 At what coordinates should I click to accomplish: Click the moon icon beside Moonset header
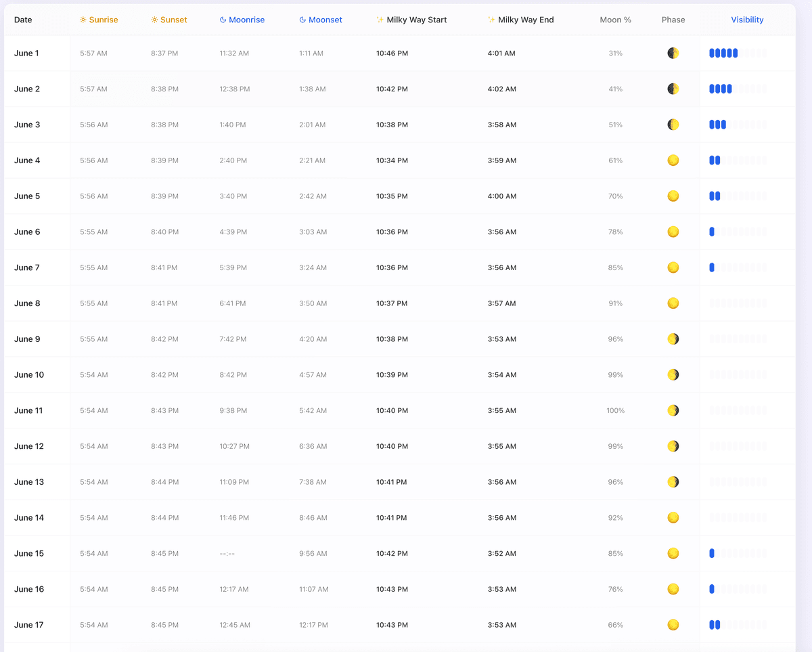pyautogui.click(x=303, y=20)
